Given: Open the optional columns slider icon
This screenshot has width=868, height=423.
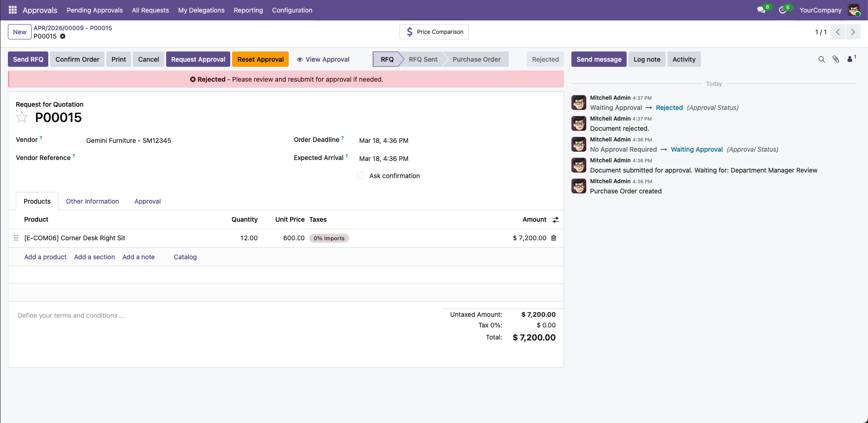Looking at the screenshot, I should tap(556, 219).
